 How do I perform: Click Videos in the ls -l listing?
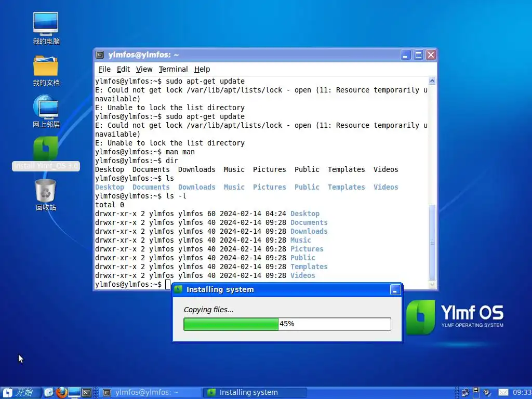click(303, 275)
